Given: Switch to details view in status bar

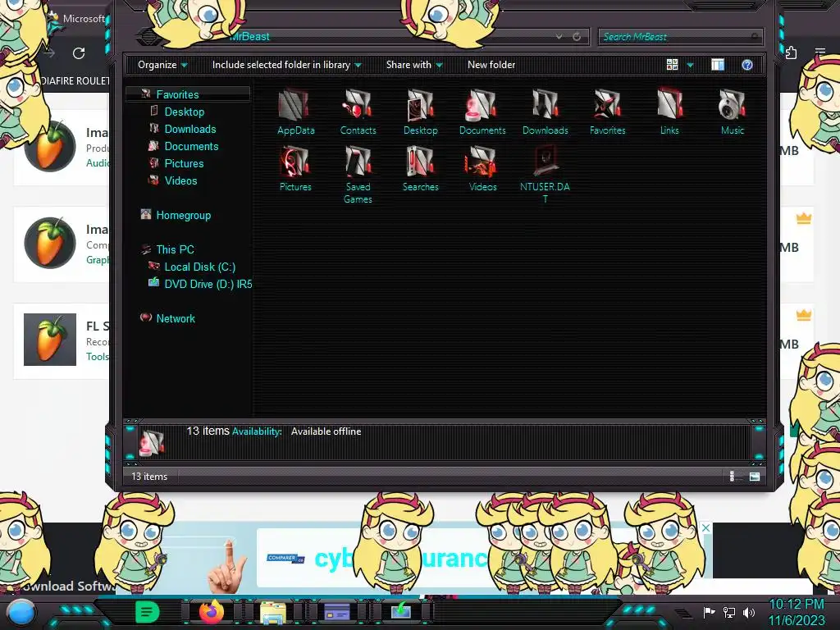Looking at the screenshot, I should tap(733, 477).
